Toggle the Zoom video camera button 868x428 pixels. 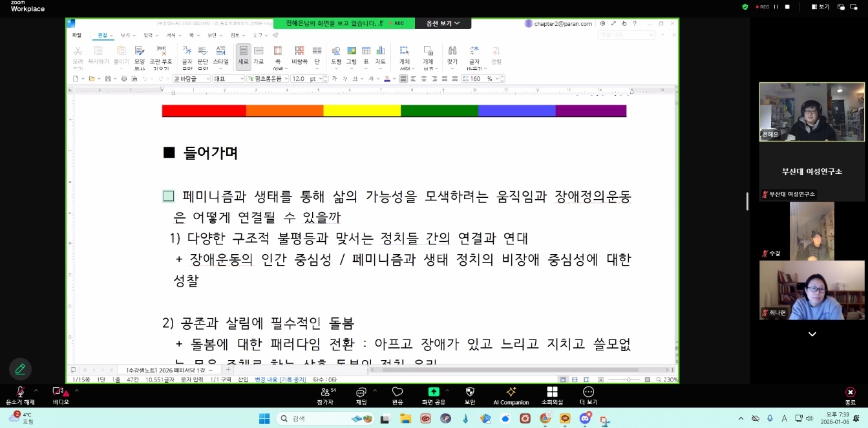pos(58,392)
